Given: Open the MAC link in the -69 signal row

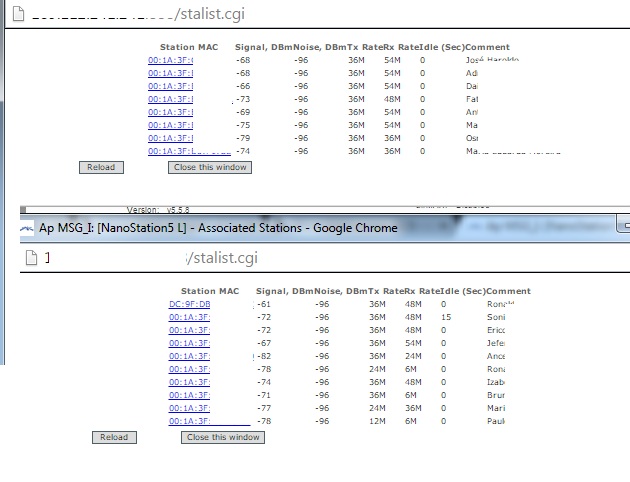Looking at the screenshot, I should (x=170, y=112).
